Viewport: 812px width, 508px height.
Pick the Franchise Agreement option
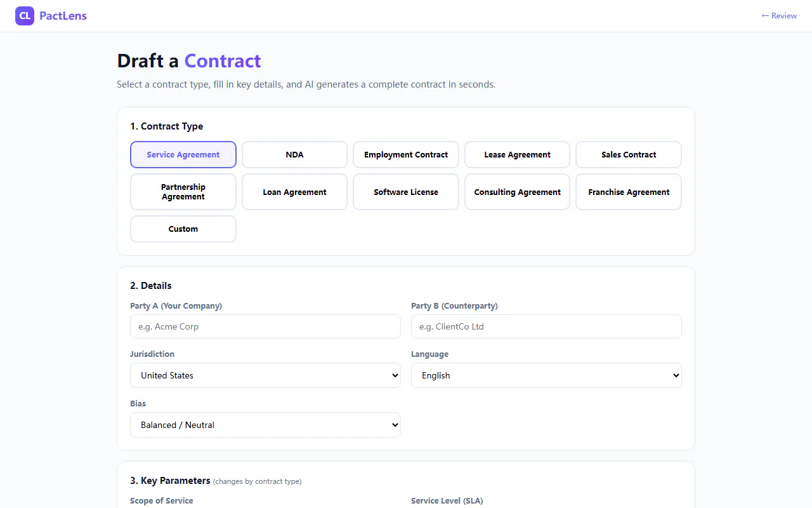629,192
